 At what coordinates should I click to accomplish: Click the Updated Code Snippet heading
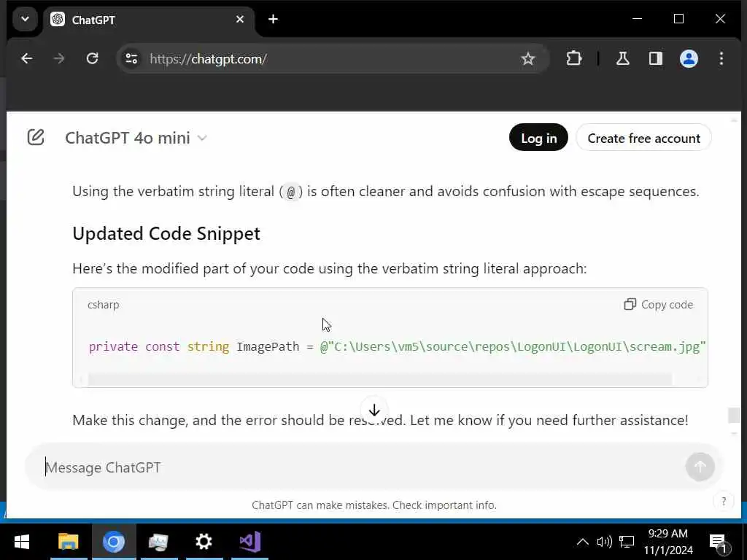click(166, 234)
